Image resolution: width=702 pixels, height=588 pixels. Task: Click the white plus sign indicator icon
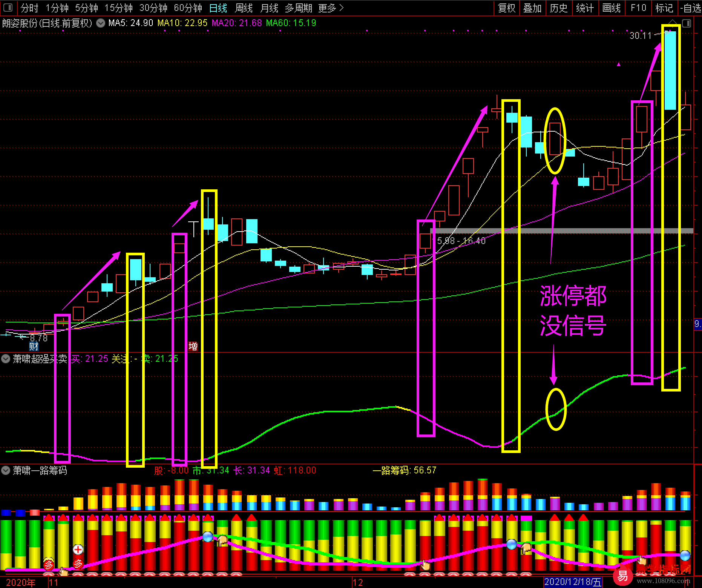[x=78, y=549]
